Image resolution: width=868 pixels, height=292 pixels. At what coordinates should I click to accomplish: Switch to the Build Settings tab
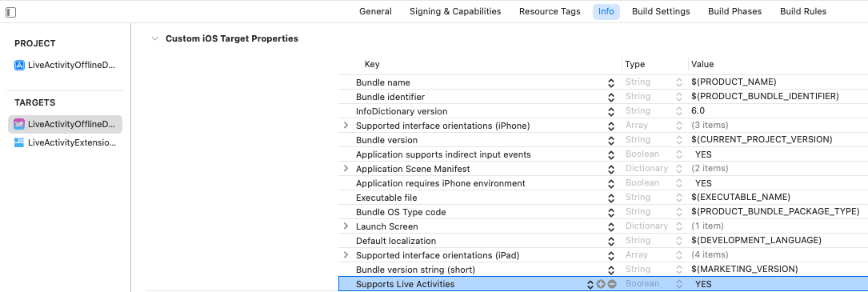661,12
